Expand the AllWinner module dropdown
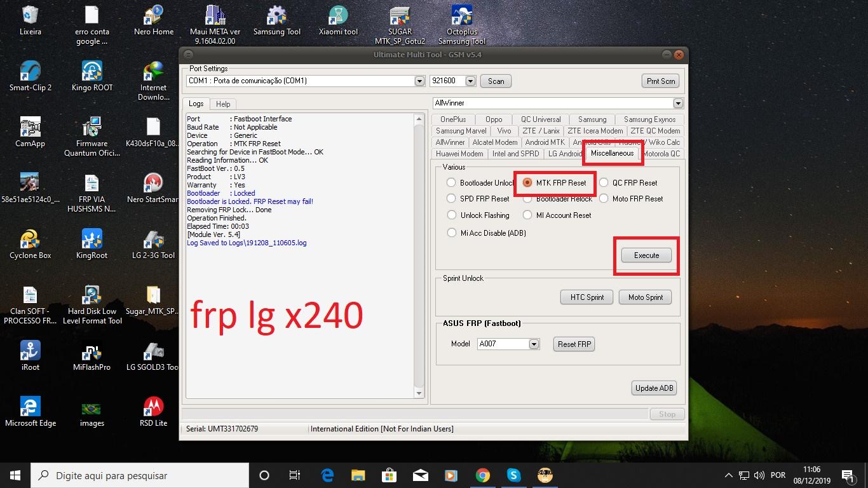The width and height of the screenshot is (868, 488). click(678, 103)
